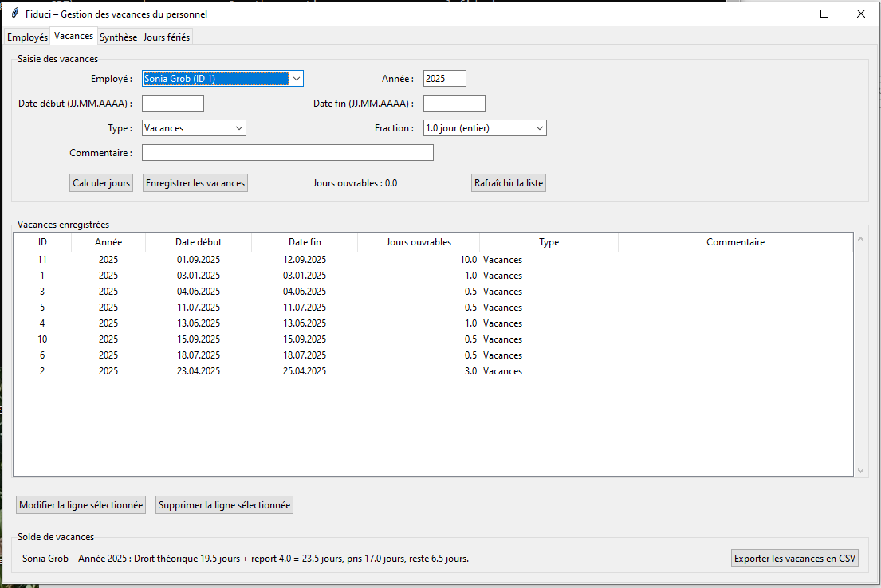Image resolution: width=881 pixels, height=588 pixels.
Task: Focus the Date début input field
Action: (x=173, y=104)
